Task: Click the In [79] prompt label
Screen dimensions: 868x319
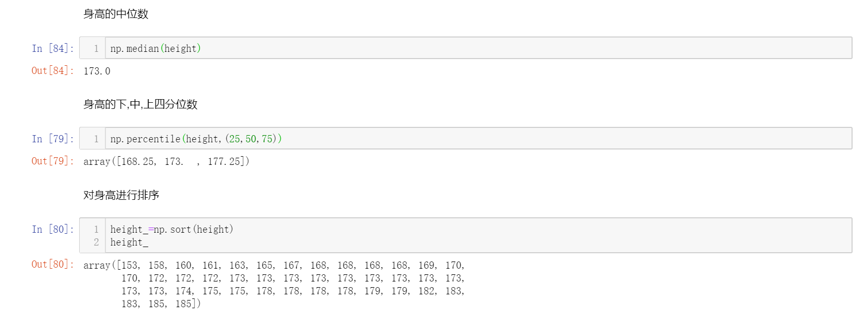Action: point(52,139)
